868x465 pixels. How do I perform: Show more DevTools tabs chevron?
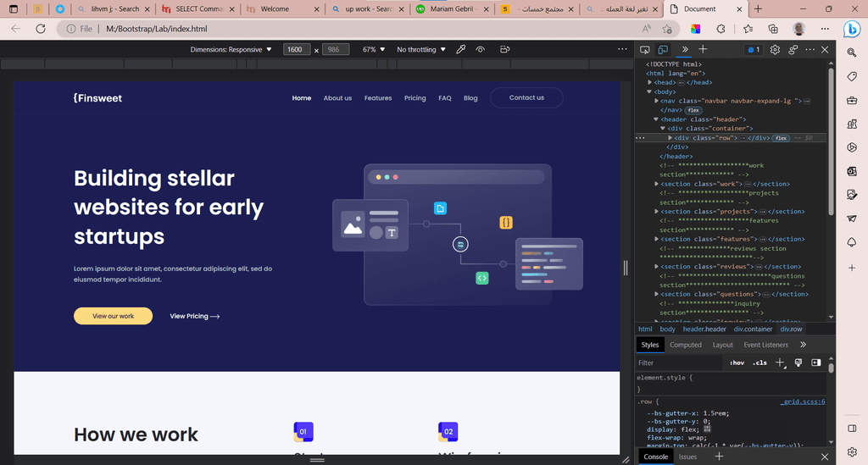click(685, 49)
